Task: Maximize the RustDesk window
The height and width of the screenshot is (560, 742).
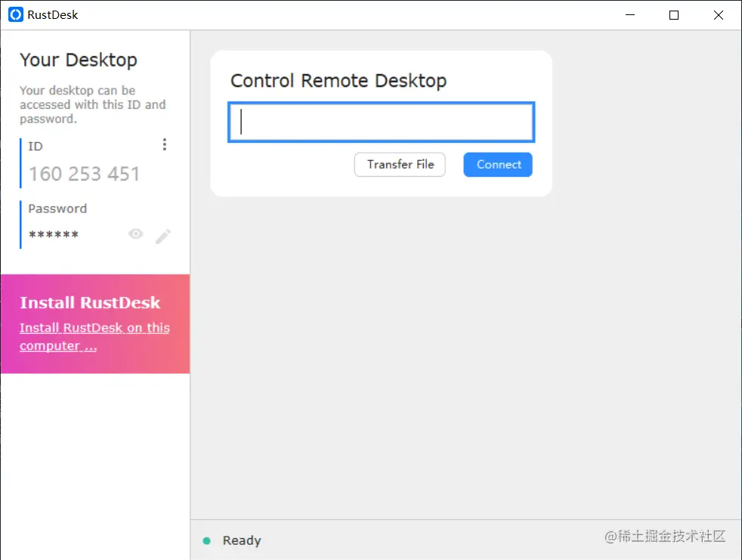Action: coord(674,14)
